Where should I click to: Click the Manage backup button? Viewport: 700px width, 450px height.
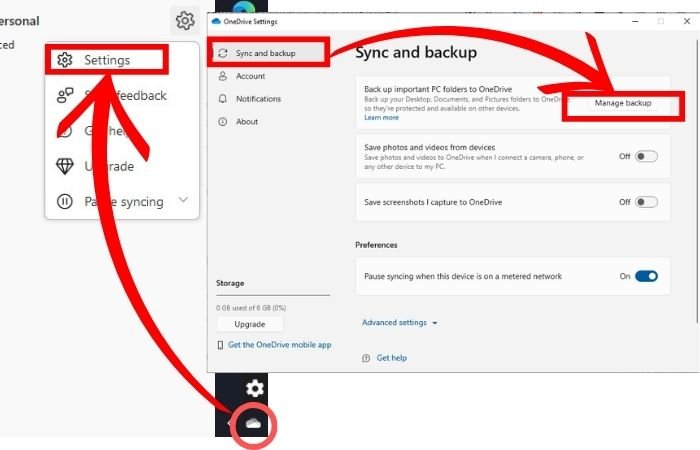tap(623, 103)
